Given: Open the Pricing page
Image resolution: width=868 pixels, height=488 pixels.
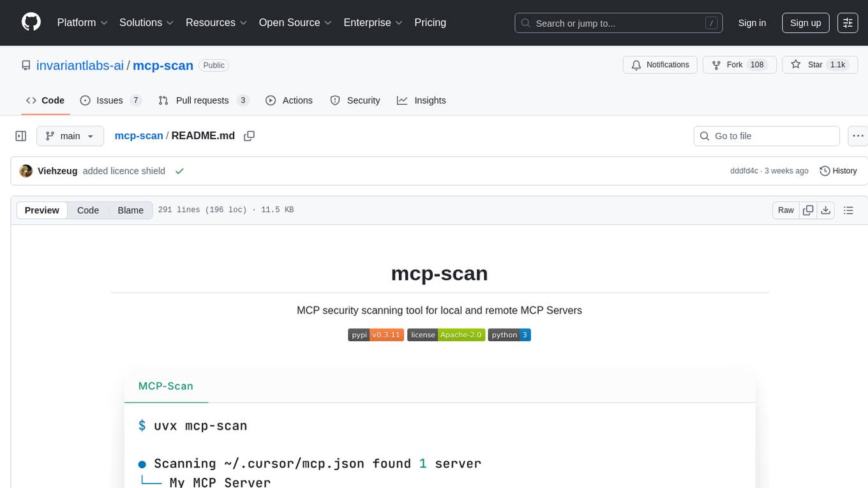Looking at the screenshot, I should coord(430,22).
